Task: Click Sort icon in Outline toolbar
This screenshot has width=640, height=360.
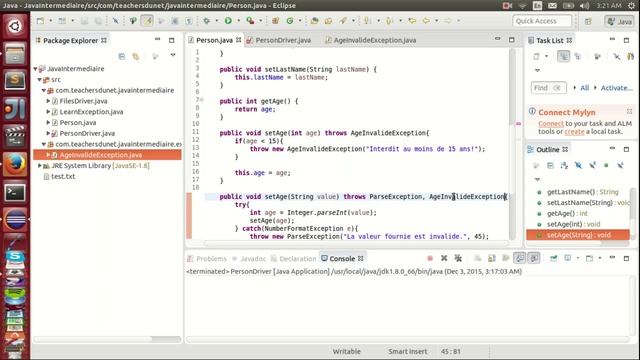Action: (x=564, y=165)
